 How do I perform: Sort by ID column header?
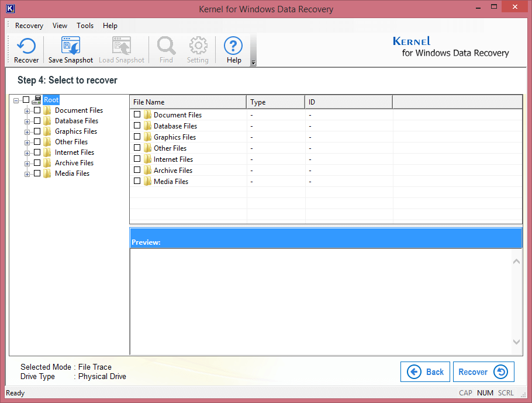(348, 102)
